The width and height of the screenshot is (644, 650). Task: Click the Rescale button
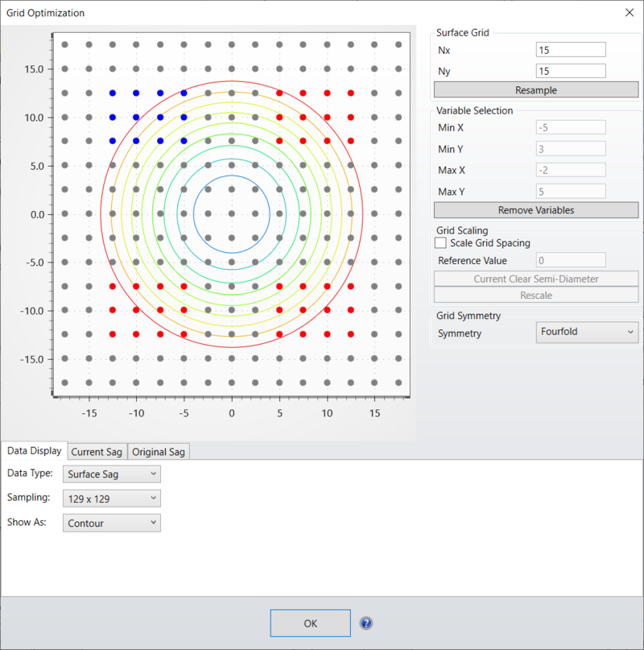point(536,295)
